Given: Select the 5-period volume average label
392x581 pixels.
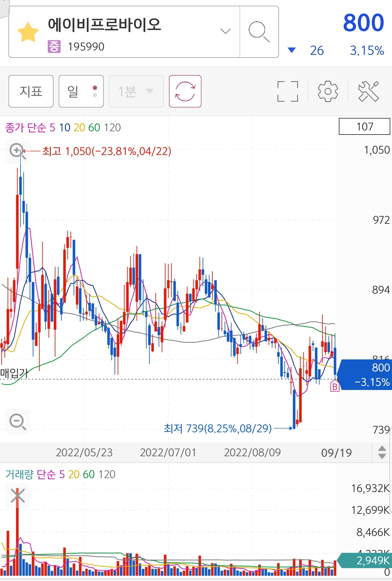Looking at the screenshot, I should (x=62, y=474).
